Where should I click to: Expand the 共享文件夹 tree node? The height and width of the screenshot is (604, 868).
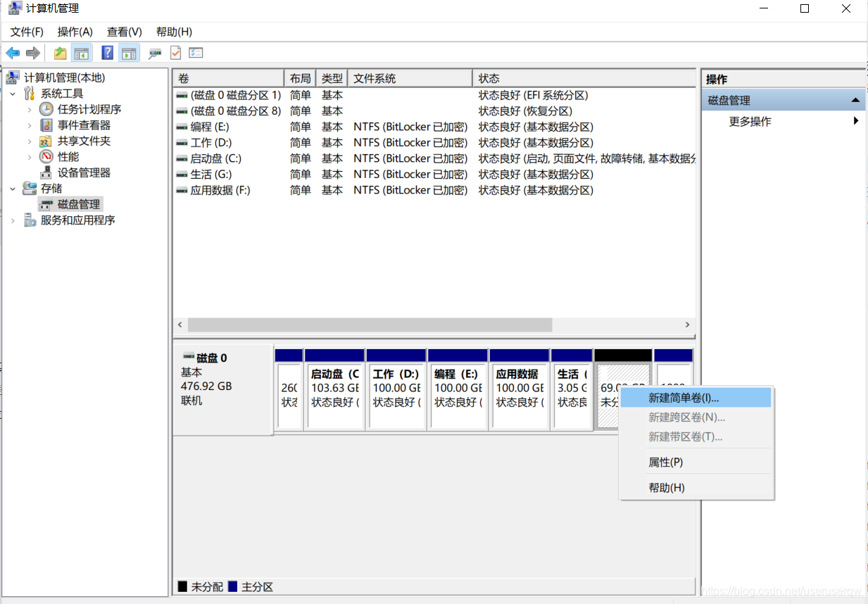tap(30, 141)
